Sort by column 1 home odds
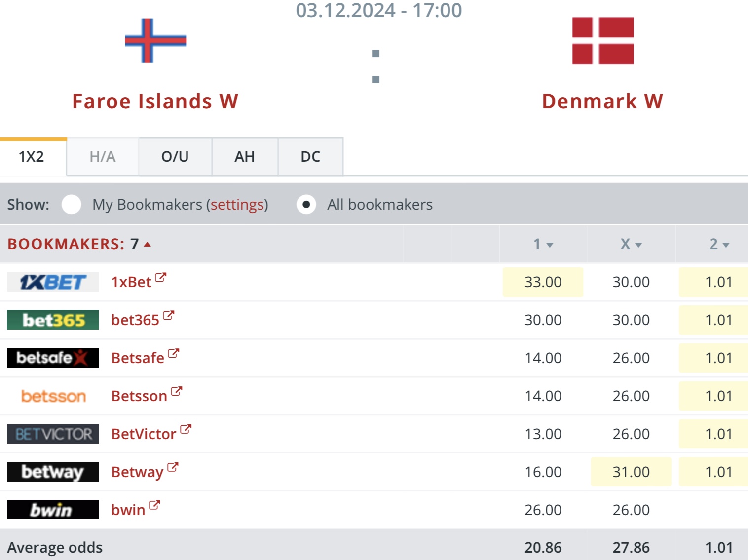This screenshot has width=748, height=560. point(543,244)
